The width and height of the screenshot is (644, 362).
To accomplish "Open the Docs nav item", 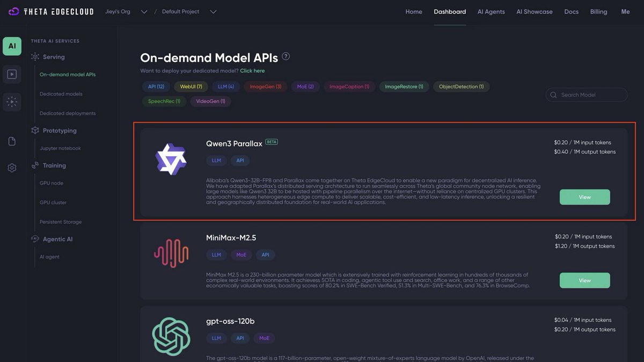I will (572, 12).
